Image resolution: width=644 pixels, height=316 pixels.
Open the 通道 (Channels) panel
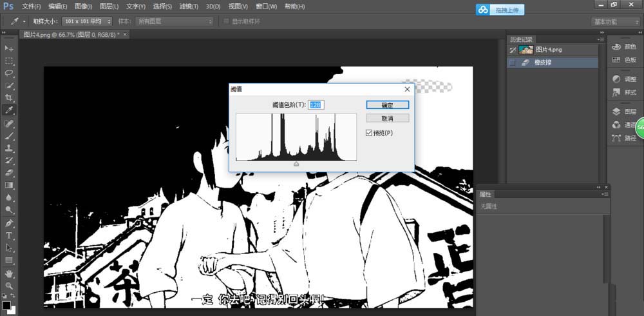pyautogui.click(x=623, y=125)
